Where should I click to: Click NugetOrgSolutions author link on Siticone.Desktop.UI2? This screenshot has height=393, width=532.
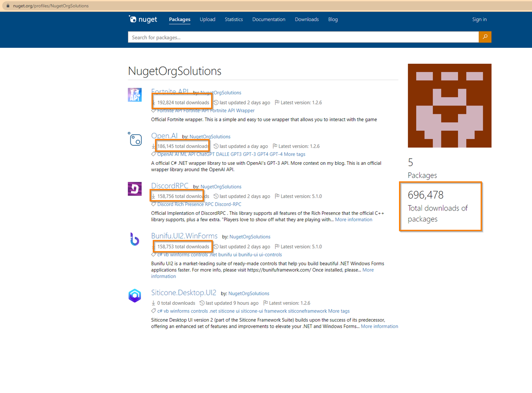click(249, 293)
